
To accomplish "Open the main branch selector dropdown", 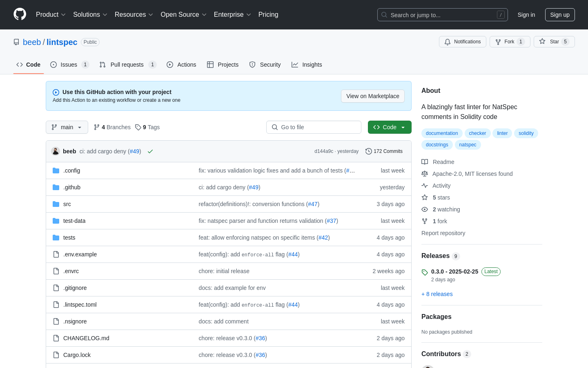I will pos(67,127).
